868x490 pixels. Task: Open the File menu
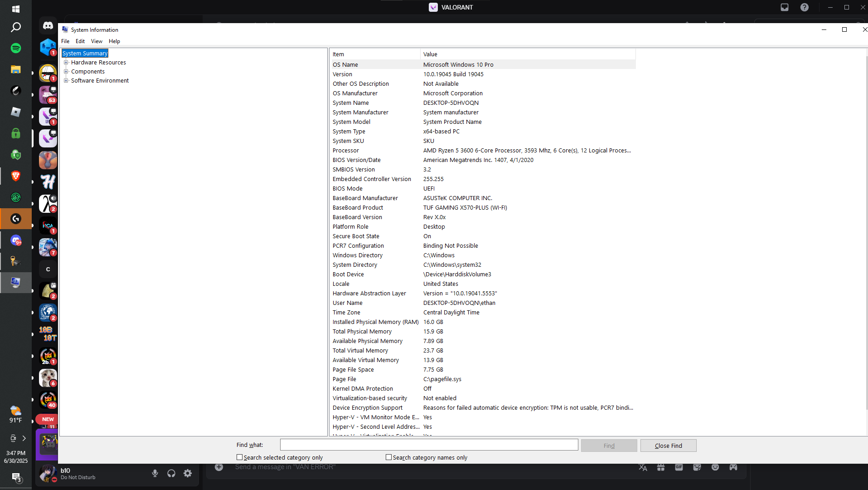coord(65,41)
